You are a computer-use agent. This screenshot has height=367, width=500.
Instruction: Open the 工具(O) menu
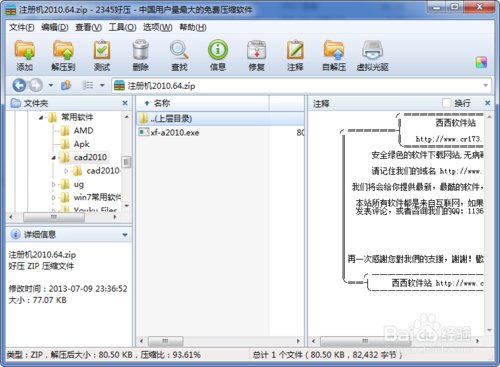122,27
